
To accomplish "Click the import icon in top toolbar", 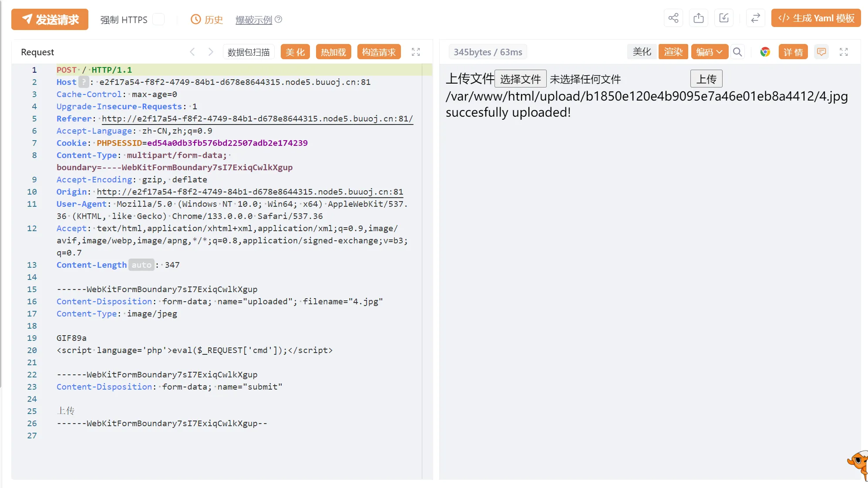I will (x=724, y=18).
